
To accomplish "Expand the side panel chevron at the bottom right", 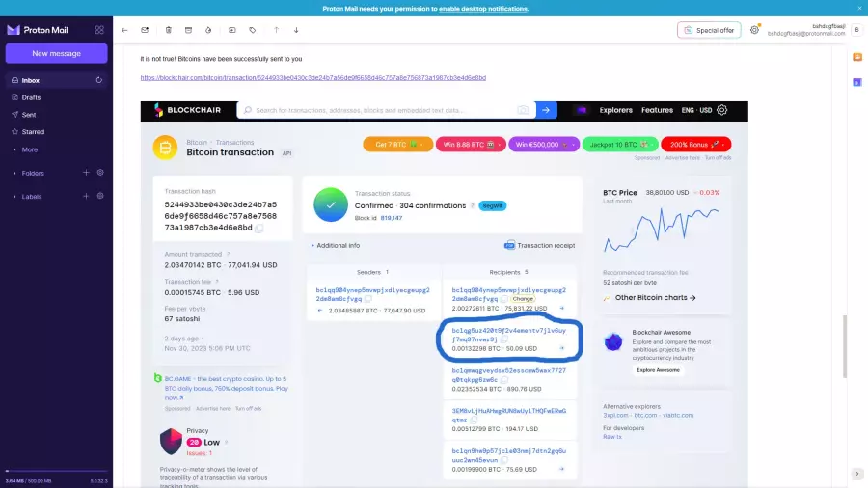I will [857, 474].
